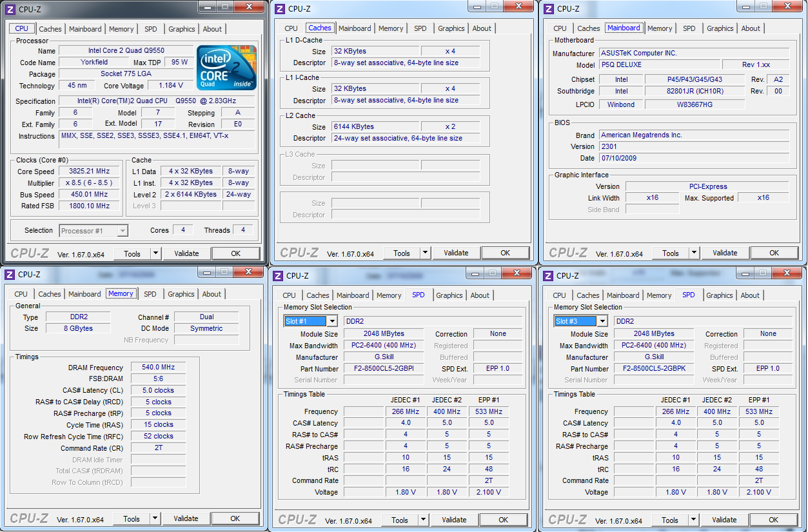This screenshot has height=532, width=808.
Task: Click the CPU-Z title icon in the Slot #1 window
Action: 278,276
